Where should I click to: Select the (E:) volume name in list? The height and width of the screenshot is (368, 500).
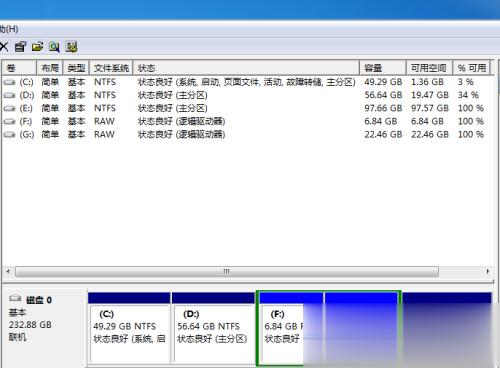pos(26,108)
